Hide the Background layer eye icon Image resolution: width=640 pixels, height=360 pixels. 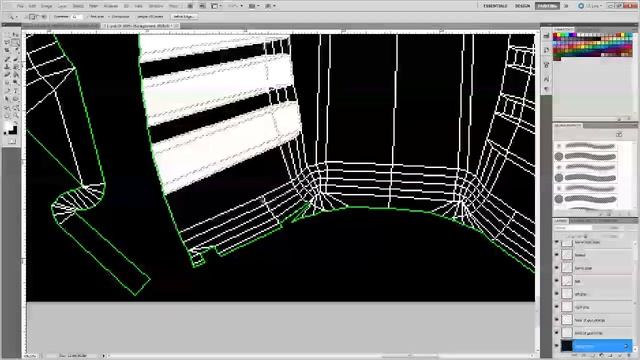[557, 346]
